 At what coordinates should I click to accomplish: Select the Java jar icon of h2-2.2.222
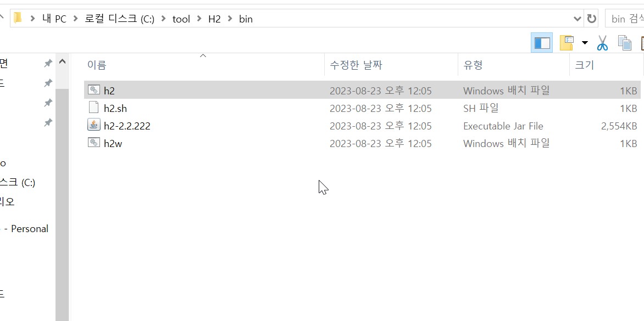pyautogui.click(x=94, y=125)
